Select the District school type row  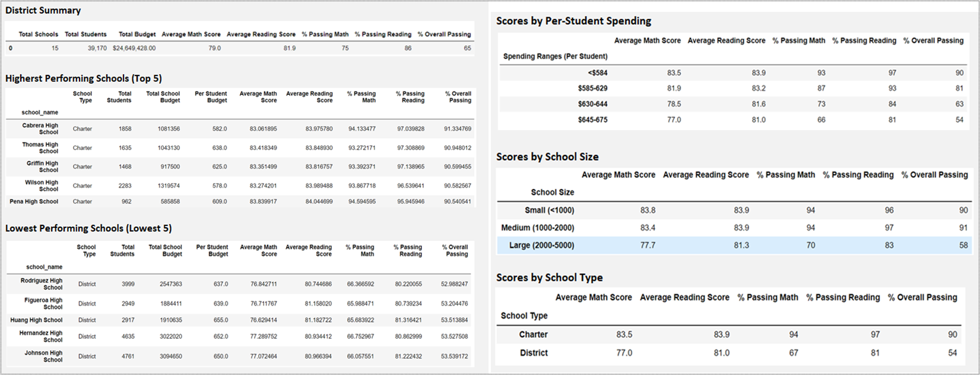pyautogui.click(x=729, y=353)
